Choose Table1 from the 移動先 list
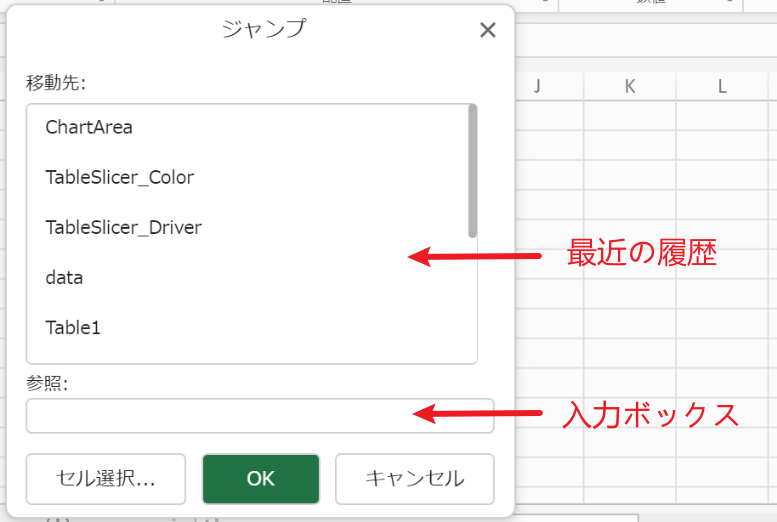The width and height of the screenshot is (777, 522). click(x=73, y=327)
